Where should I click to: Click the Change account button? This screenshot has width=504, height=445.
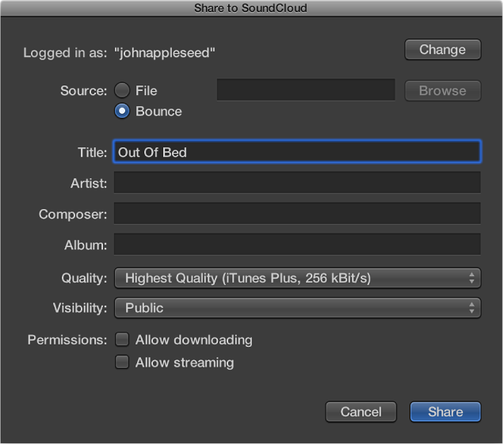click(442, 50)
